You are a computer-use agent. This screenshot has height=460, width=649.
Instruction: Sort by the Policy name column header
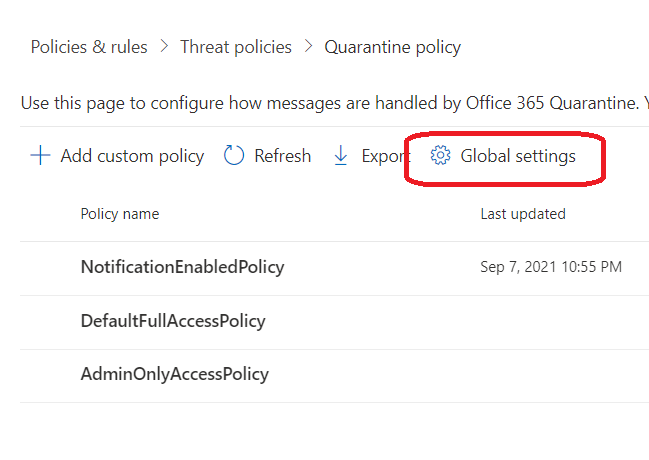(x=120, y=214)
